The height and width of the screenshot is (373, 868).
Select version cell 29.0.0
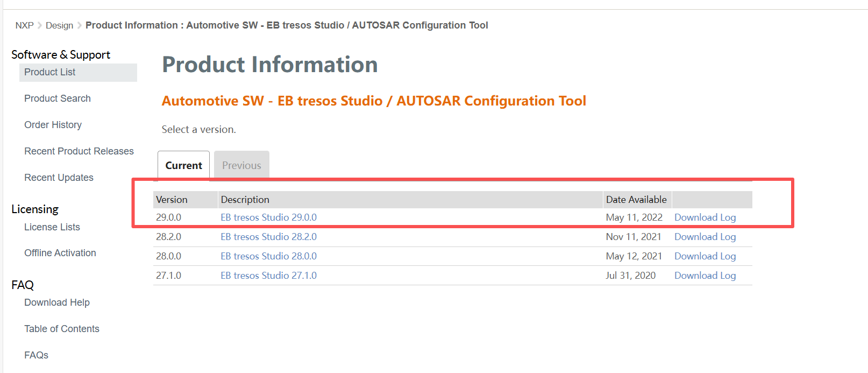tap(168, 217)
